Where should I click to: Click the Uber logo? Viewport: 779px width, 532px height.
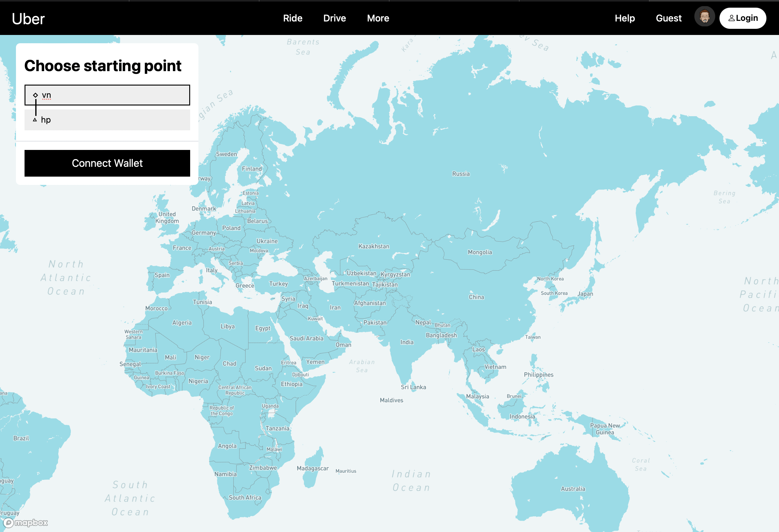pyautogui.click(x=28, y=19)
